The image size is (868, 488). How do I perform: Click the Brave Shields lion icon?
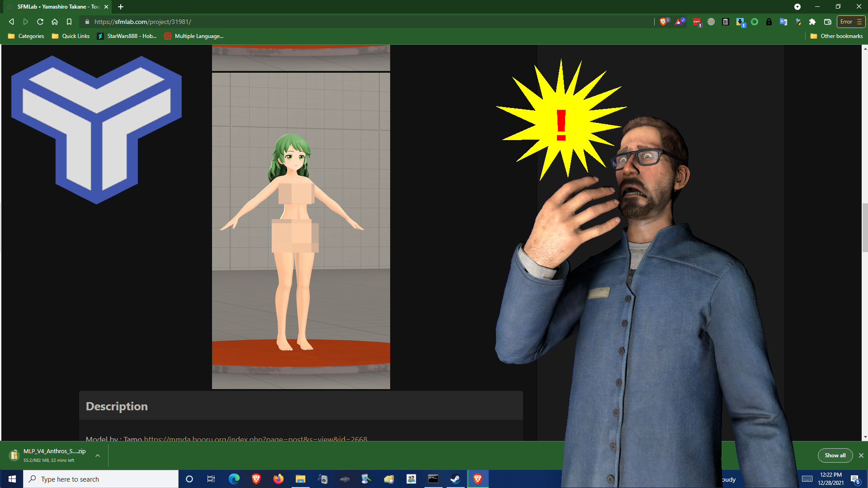click(x=663, y=22)
